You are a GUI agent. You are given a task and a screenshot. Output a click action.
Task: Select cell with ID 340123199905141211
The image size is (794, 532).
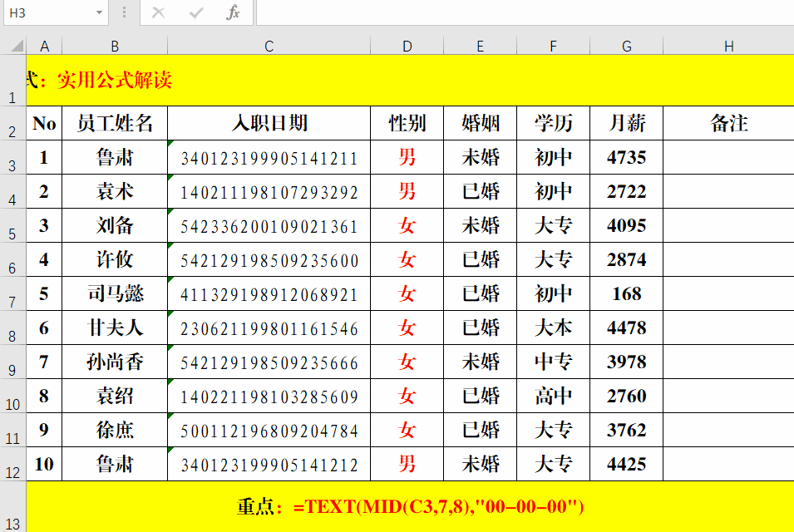pos(269,157)
